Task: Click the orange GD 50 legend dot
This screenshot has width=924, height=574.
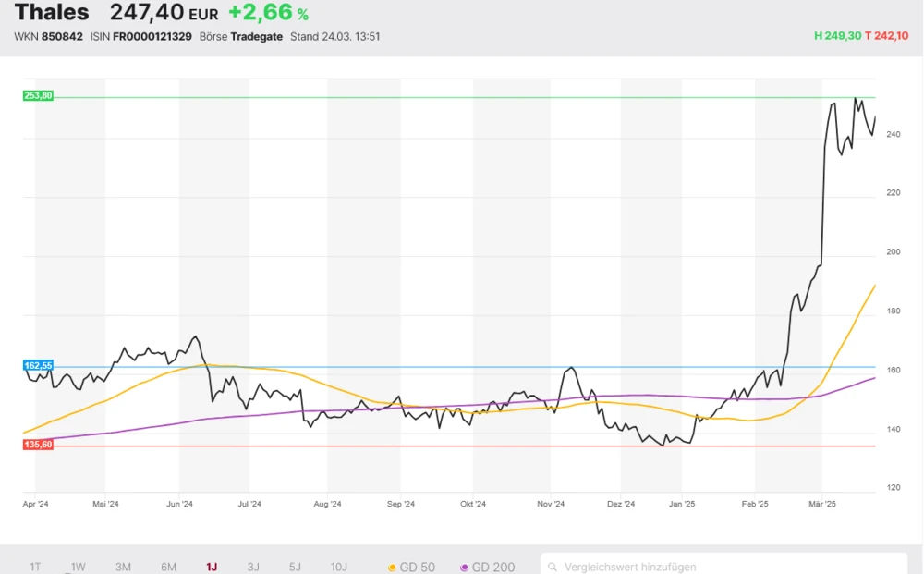Action: 393,567
